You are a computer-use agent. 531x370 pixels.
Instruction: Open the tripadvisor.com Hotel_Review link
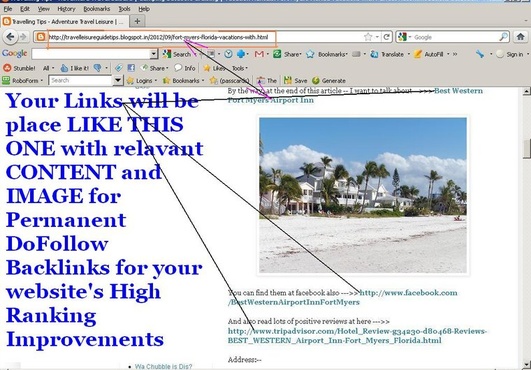[x=357, y=335]
